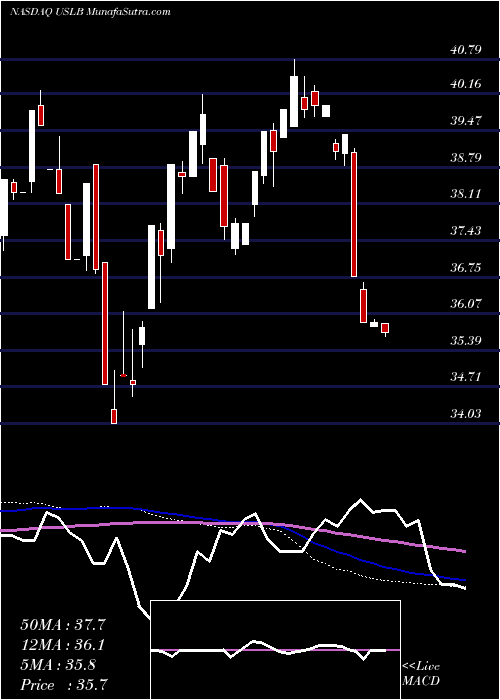
Task: Click the last red candlestick near 35.7
Action: [385, 328]
